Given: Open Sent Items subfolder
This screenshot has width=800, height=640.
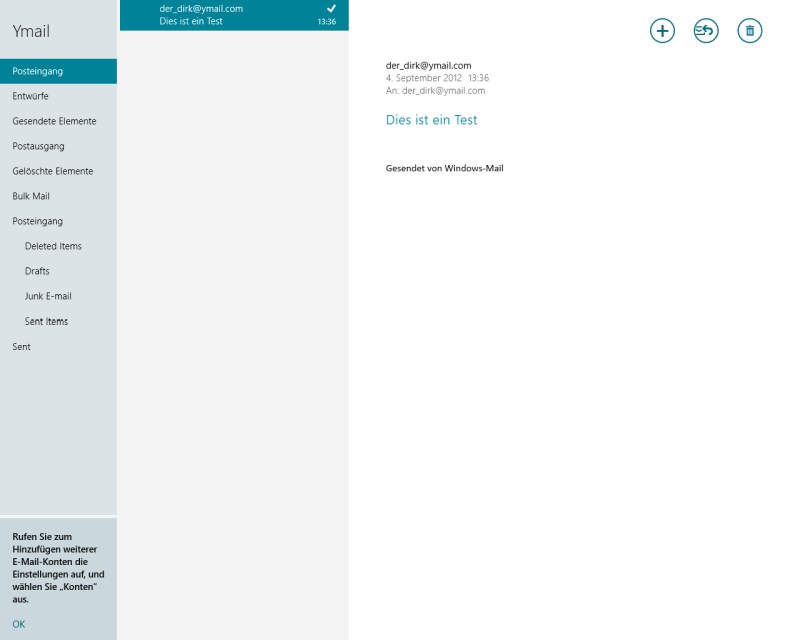Looking at the screenshot, I should [x=58, y=322].
